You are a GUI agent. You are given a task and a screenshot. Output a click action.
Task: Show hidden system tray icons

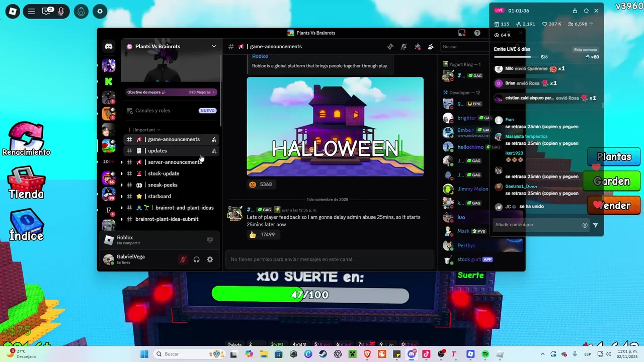tap(542, 354)
